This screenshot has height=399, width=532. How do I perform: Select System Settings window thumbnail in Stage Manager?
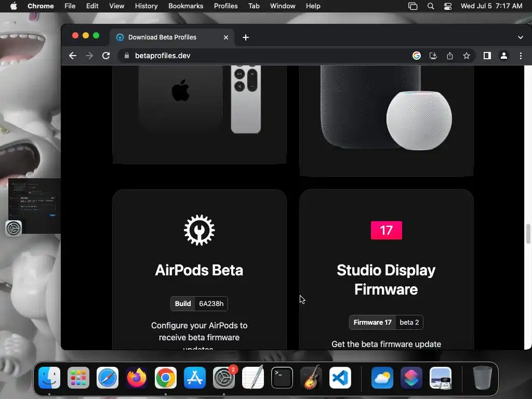34,206
